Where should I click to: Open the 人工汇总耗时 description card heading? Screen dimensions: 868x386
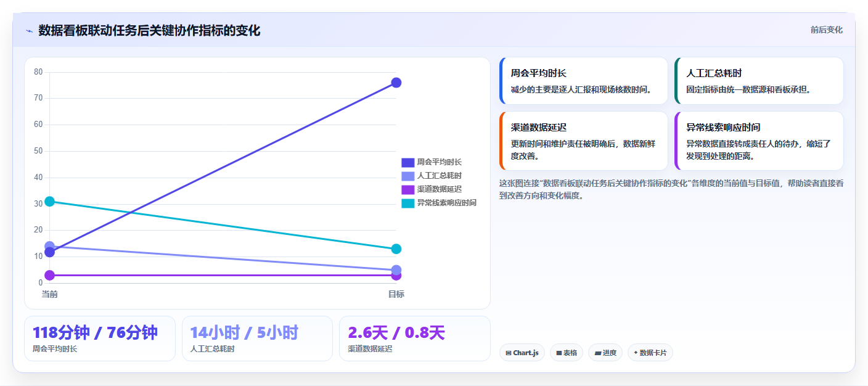coord(713,73)
